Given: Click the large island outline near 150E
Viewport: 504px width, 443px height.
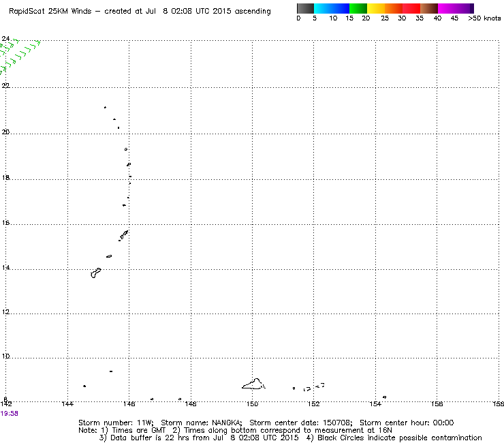Looking at the screenshot, I should pos(253,384).
